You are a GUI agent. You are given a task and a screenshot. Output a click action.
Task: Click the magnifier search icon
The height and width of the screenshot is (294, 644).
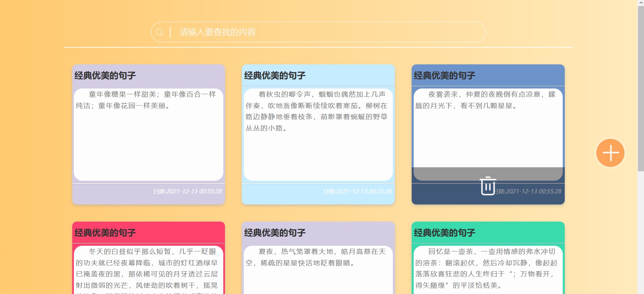coord(159,32)
